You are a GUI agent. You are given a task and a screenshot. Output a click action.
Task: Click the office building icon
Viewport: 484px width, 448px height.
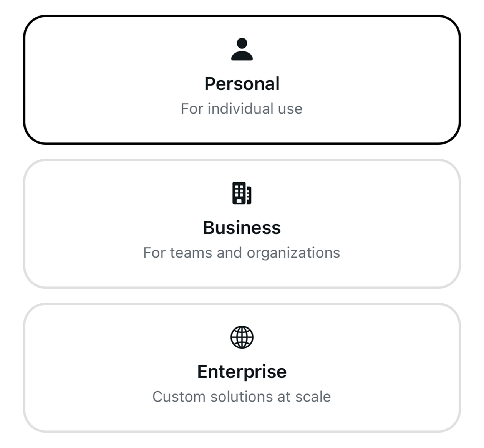242,193
